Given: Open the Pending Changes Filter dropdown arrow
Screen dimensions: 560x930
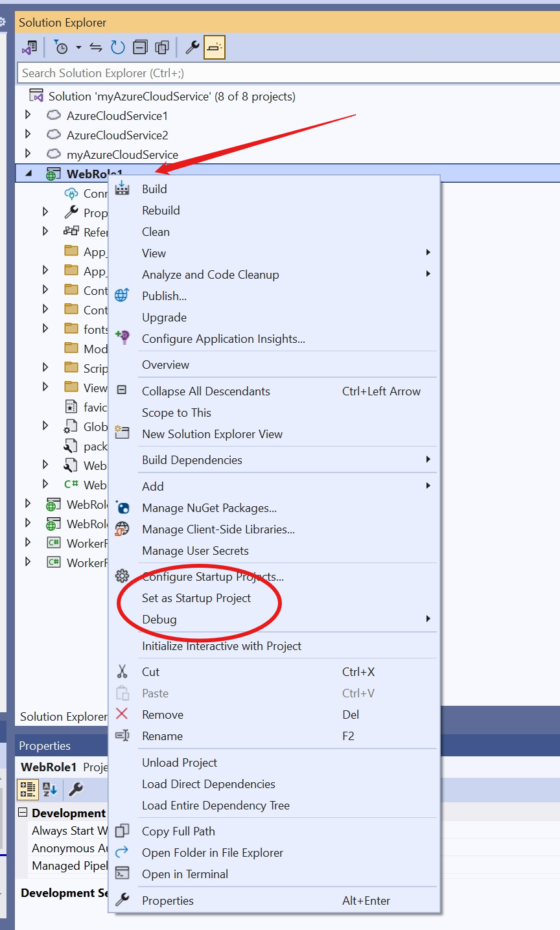Looking at the screenshot, I should [78, 47].
